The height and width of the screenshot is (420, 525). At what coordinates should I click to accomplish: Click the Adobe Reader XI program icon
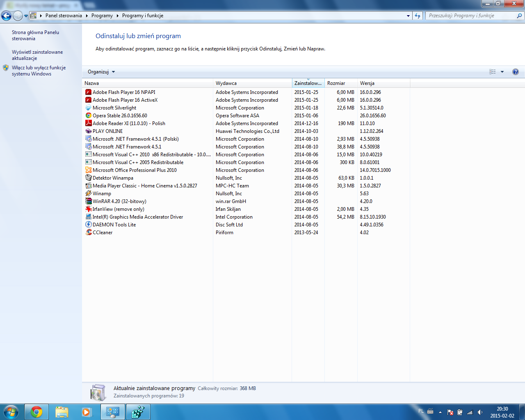[x=88, y=123]
